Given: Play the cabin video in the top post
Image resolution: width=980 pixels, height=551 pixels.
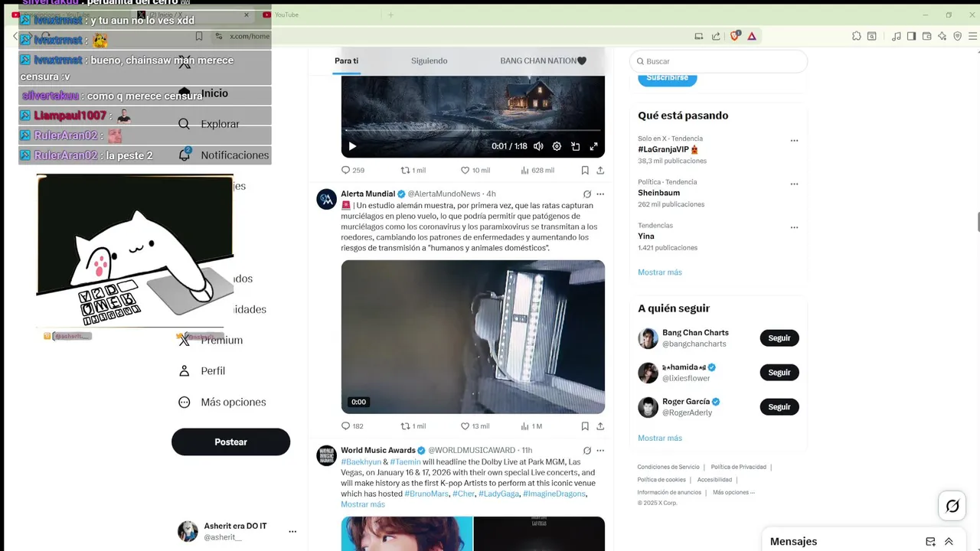Looking at the screenshot, I should tap(352, 146).
